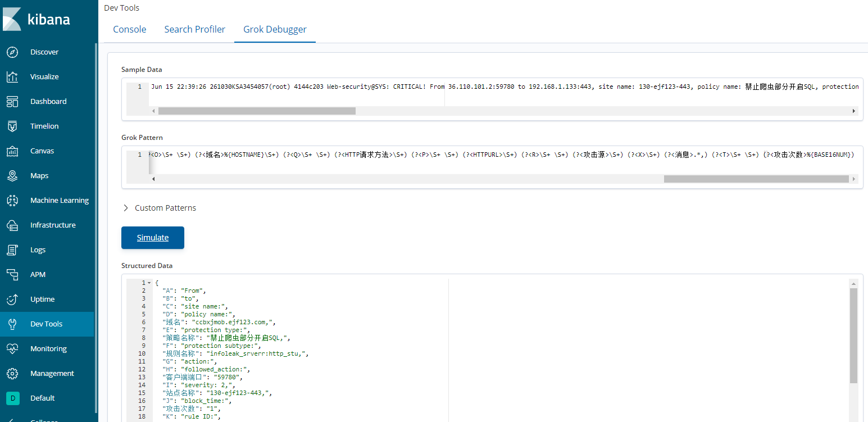Go to Management label
868x422 pixels.
pos(52,373)
